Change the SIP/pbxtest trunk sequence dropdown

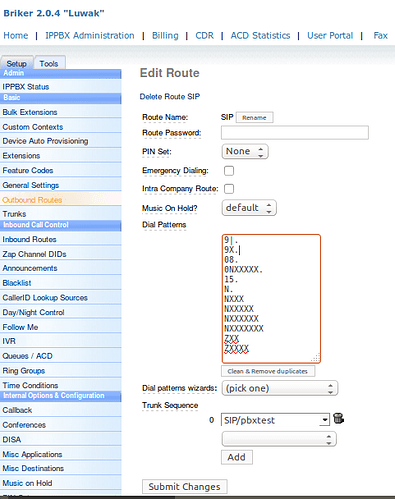275,420
